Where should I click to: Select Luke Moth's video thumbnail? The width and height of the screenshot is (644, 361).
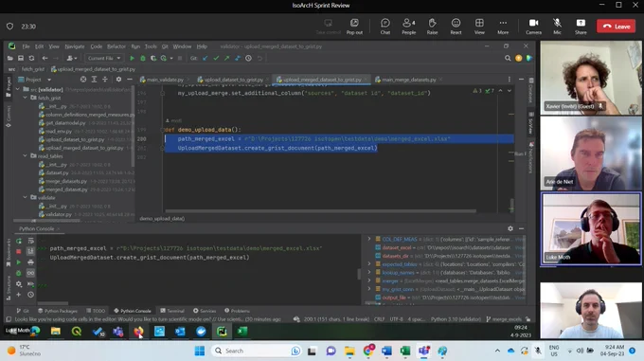tap(591, 228)
